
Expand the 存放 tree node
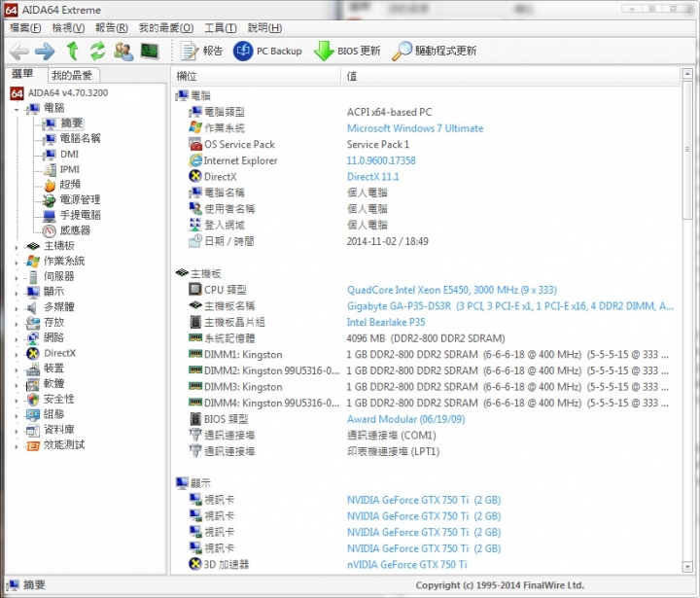click(x=17, y=324)
